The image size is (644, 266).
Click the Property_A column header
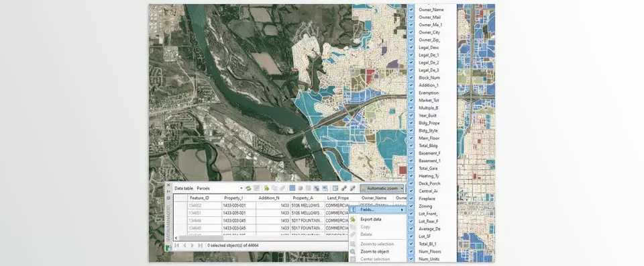(307, 197)
